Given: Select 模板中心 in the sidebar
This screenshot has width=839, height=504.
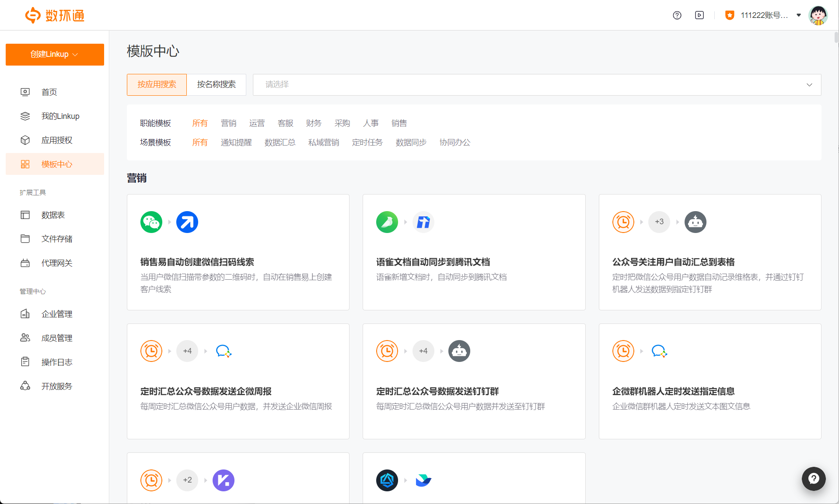Looking at the screenshot, I should tap(55, 164).
